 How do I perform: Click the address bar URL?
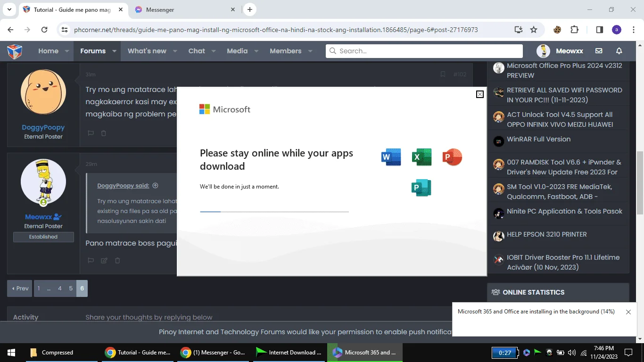276,30
